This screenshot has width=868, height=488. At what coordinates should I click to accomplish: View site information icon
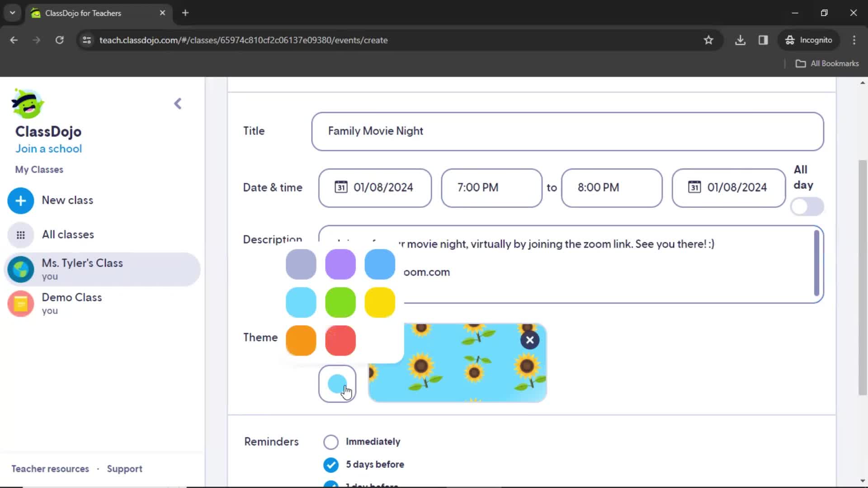(87, 40)
